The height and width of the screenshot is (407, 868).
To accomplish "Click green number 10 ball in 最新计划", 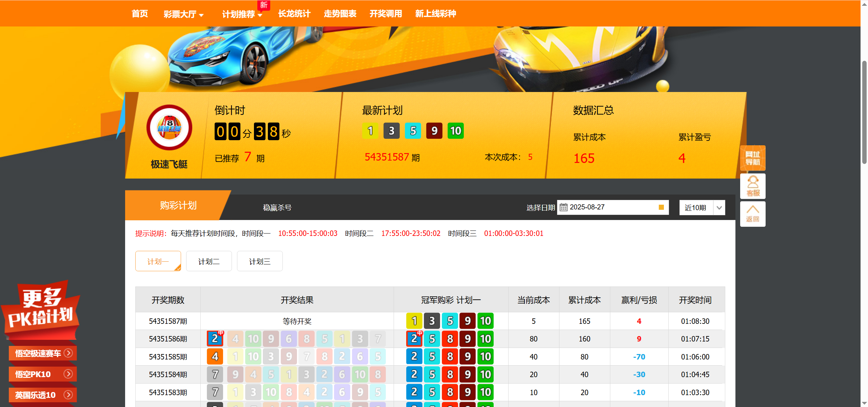I will click(455, 131).
